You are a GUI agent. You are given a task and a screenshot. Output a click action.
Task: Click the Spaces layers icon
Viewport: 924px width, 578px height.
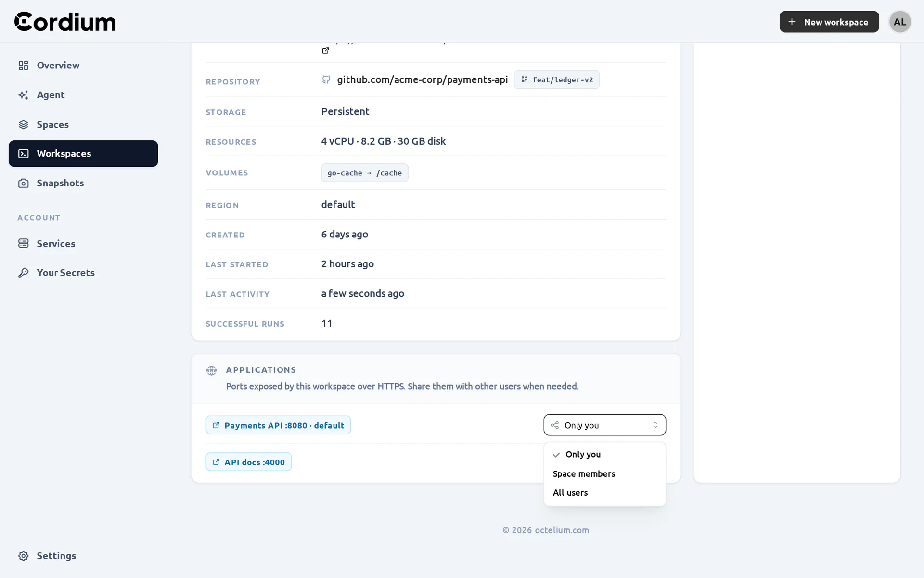coord(24,124)
